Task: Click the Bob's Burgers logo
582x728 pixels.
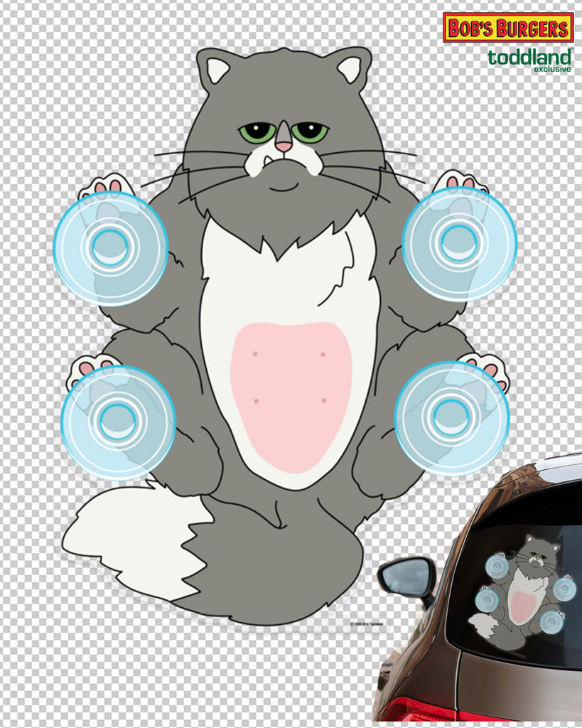Action: (508, 28)
